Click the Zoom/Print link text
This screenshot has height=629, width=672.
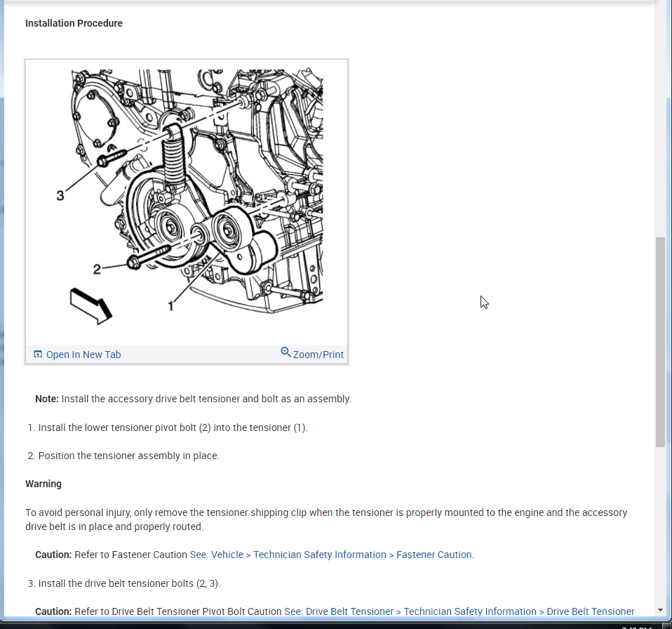click(318, 355)
